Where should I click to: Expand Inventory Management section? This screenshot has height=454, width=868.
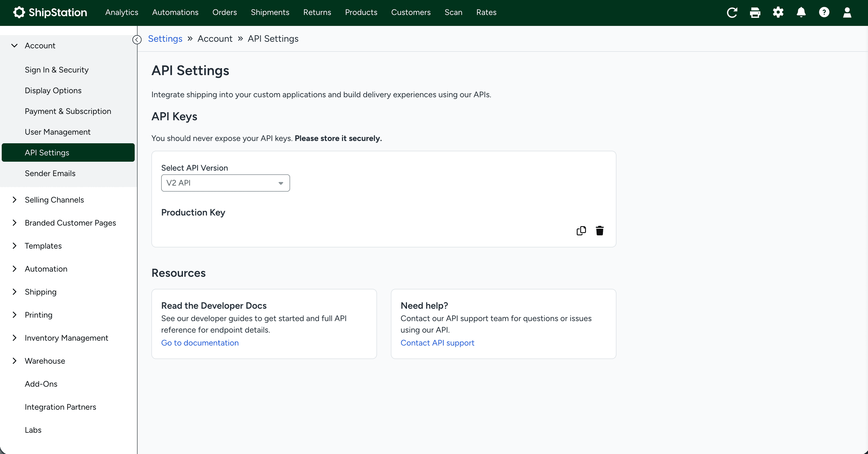14,338
